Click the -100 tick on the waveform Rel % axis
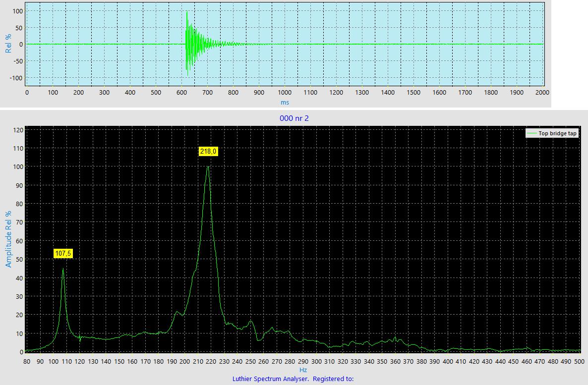The height and width of the screenshot is (385, 588). click(16, 78)
